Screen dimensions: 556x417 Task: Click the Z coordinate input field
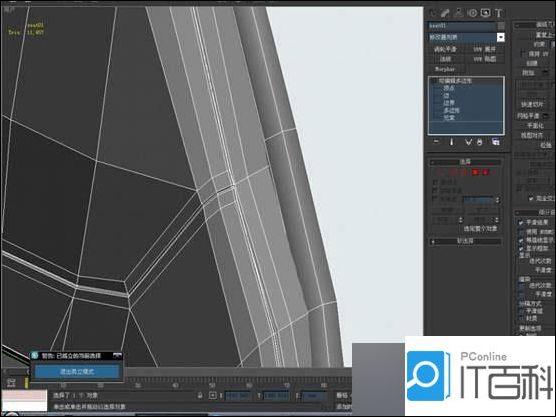(x=313, y=396)
